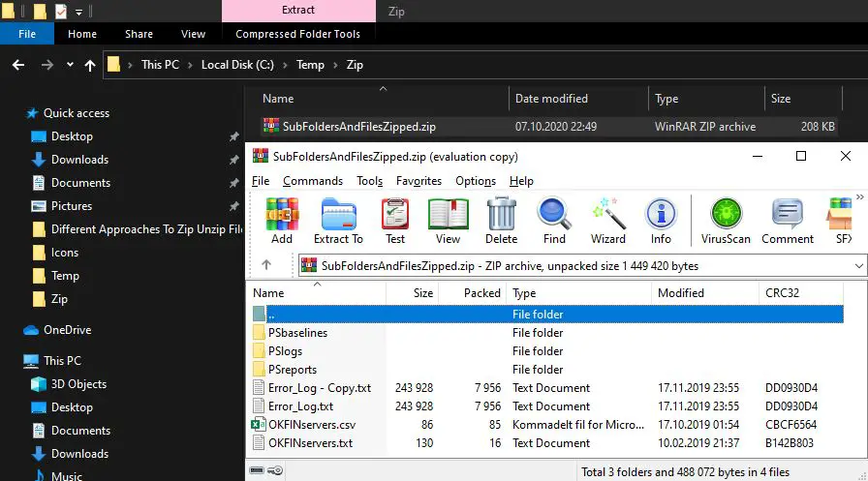Sort Explorer by Date modified column
Image resolution: width=868 pixels, height=481 pixels.
pos(578,99)
